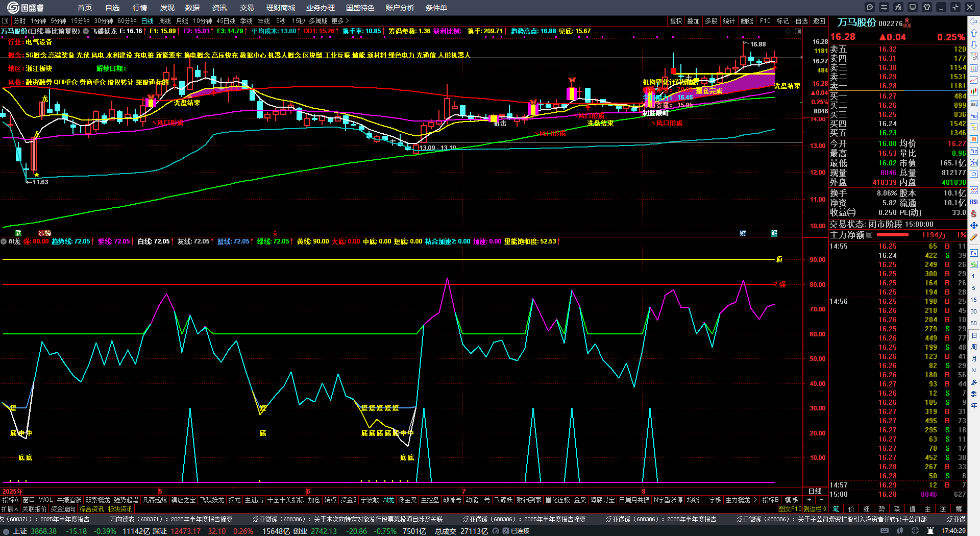The height and width of the screenshot is (536, 980).
Task: Toggle 复权 adjustment in chart toolbar
Action: point(676,21)
